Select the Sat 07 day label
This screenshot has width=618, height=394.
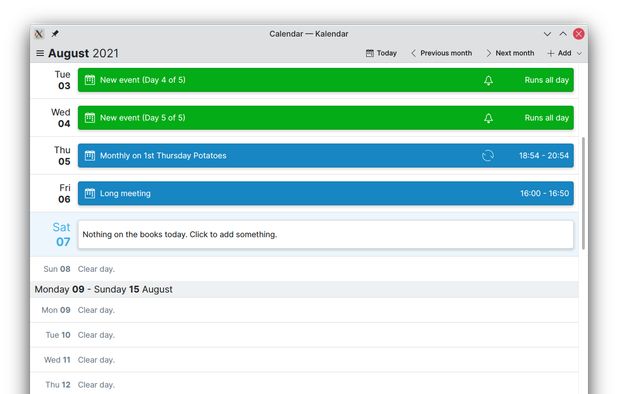(62, 234)
